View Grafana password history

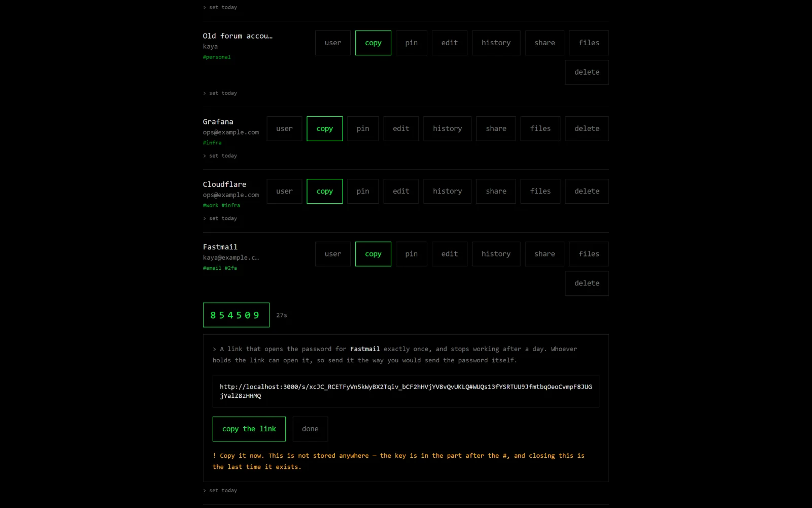tap(447, 129)
